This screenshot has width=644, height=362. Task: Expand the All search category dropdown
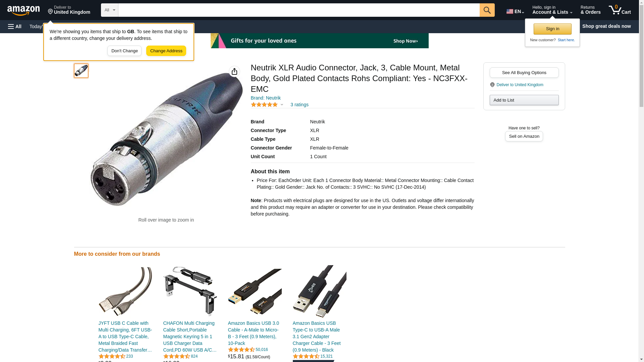click(110, 10)
